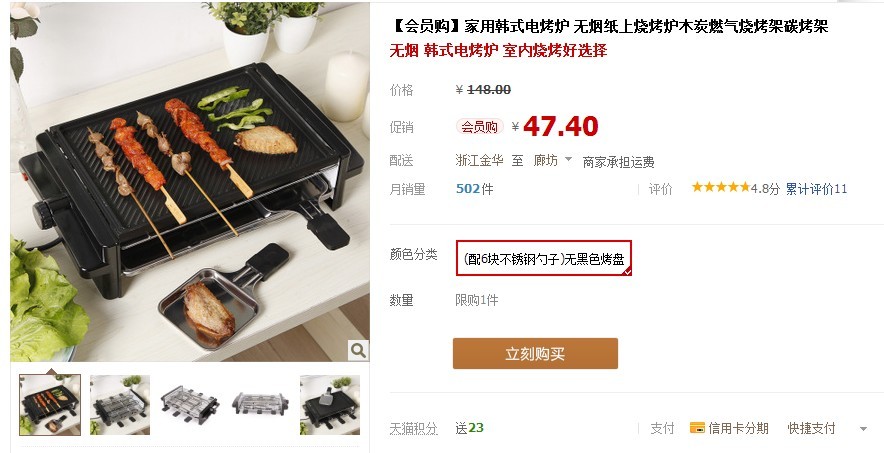Click the 会员购 promotion badge
This screenshot has height=453, width=884.
click(x=479, y=127)
